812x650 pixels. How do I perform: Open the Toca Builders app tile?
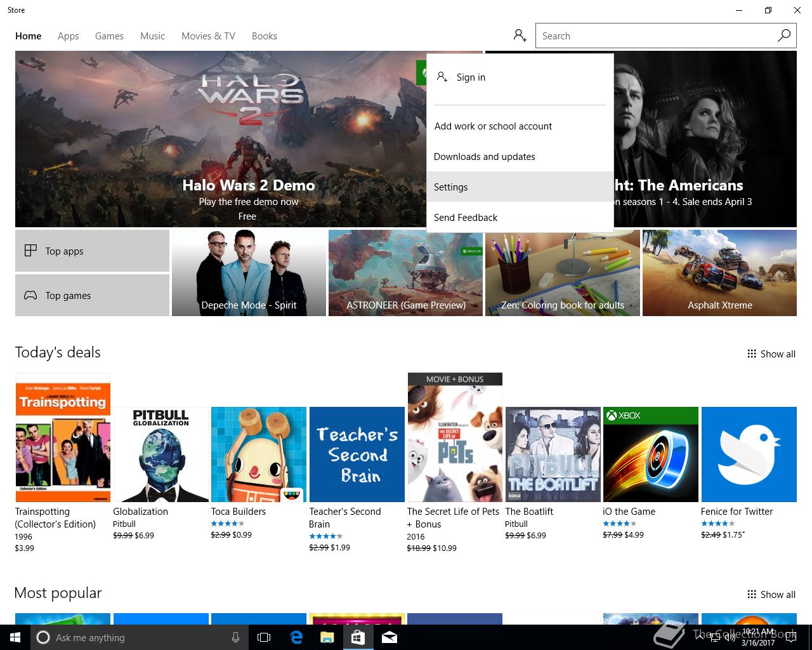pos(259,454)
